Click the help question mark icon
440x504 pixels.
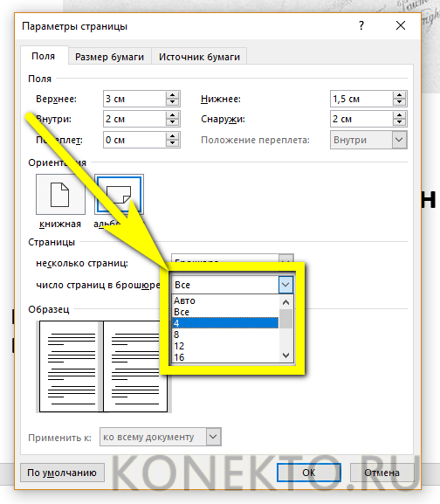pos(361,25)
